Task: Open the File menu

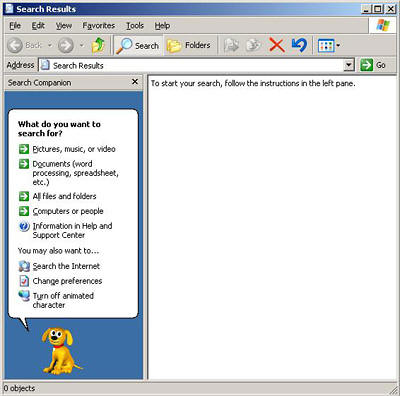Action: pyautogui.click(x=15, y=26)
